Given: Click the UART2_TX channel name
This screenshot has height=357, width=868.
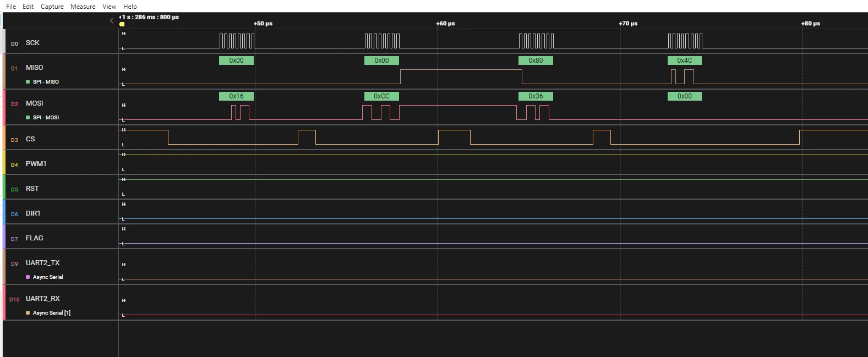Looking at the screenshot, I should tap(42, 263).
